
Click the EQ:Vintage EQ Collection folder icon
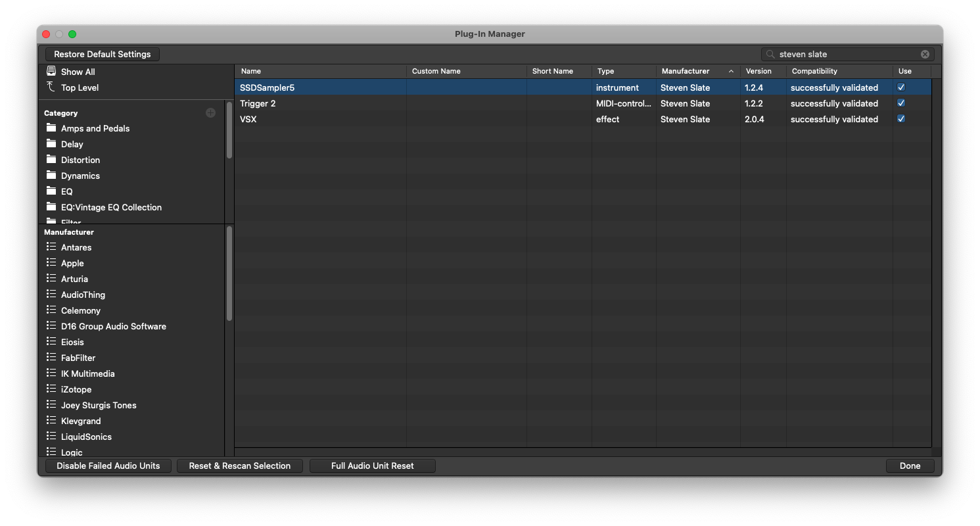pyautogui.click(x=51, y=206)
